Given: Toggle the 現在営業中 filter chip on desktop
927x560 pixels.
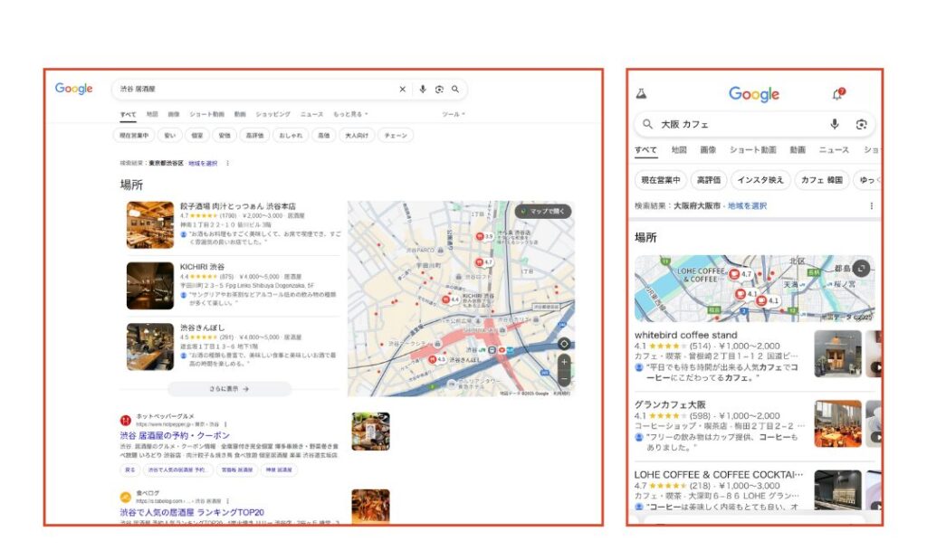Looking at the screenshot, I should 134,136.
